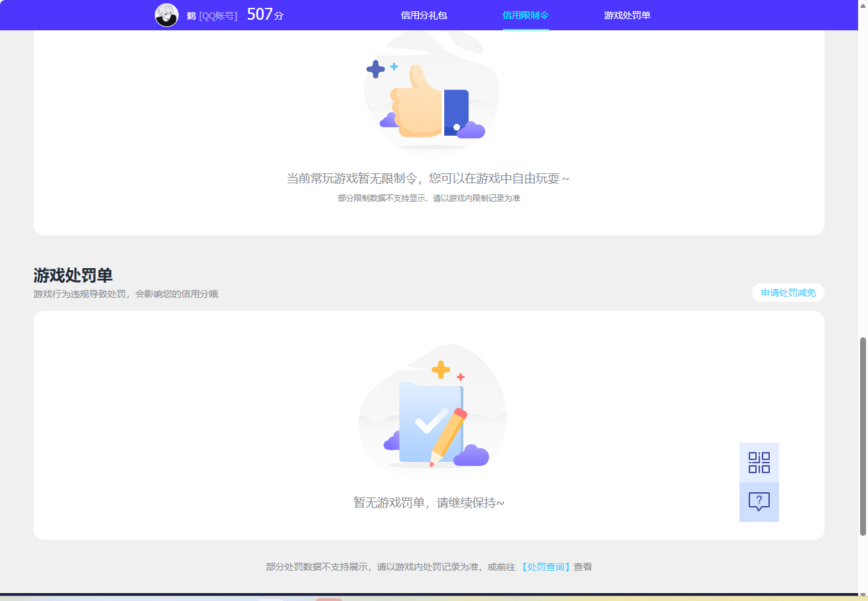
Task: Click the 507分 credit score
Action: tap(265, 14)
